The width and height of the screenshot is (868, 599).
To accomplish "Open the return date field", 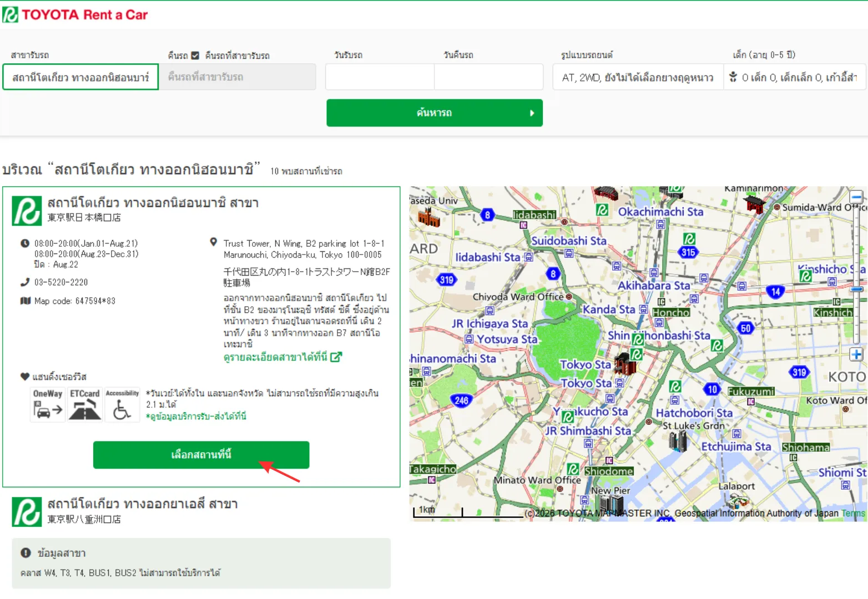I will [x=488, y=77].
